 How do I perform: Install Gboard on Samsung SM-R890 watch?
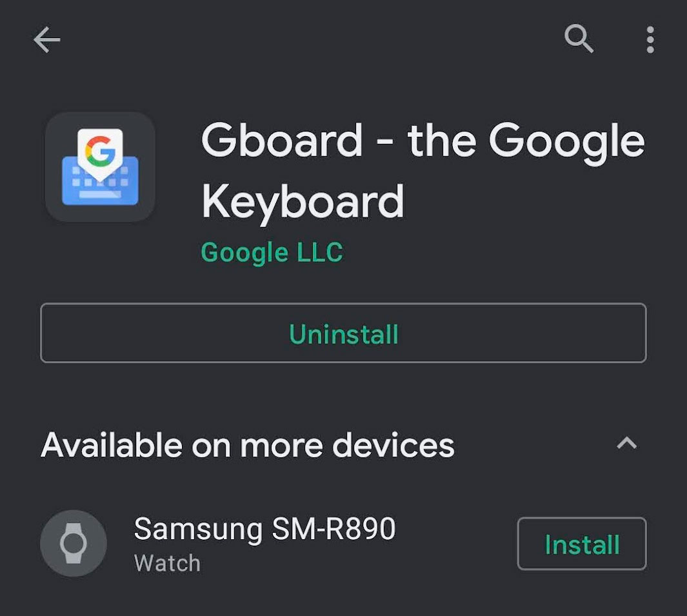click(x=581, y=544)
